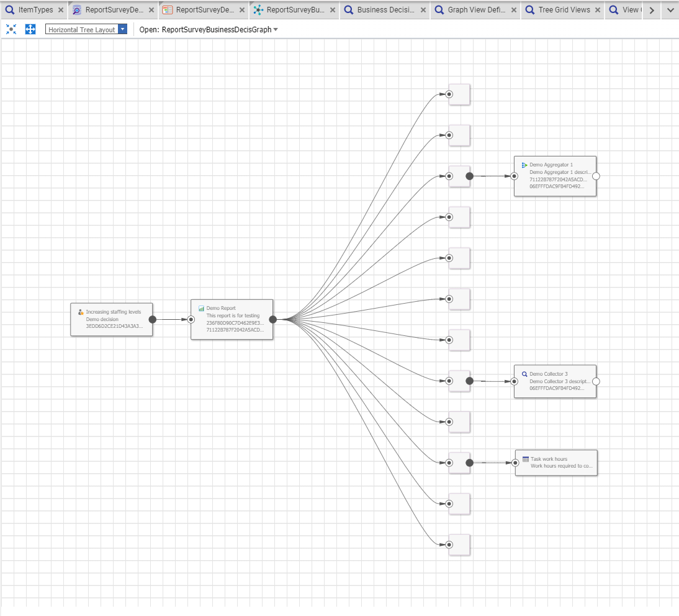Expand the Demo Collector 3 outgoing connector
The image size is (679, 616).
(x=596, y=381)
